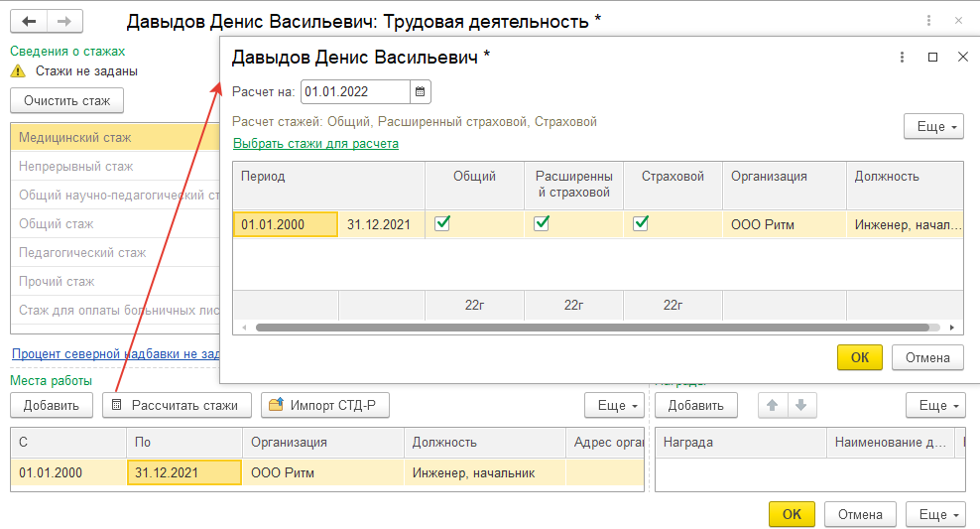Uncheck the Общий checkbox for ООО Ритм
The height and width of the screenshot is (529, 980).
(442, 224)
